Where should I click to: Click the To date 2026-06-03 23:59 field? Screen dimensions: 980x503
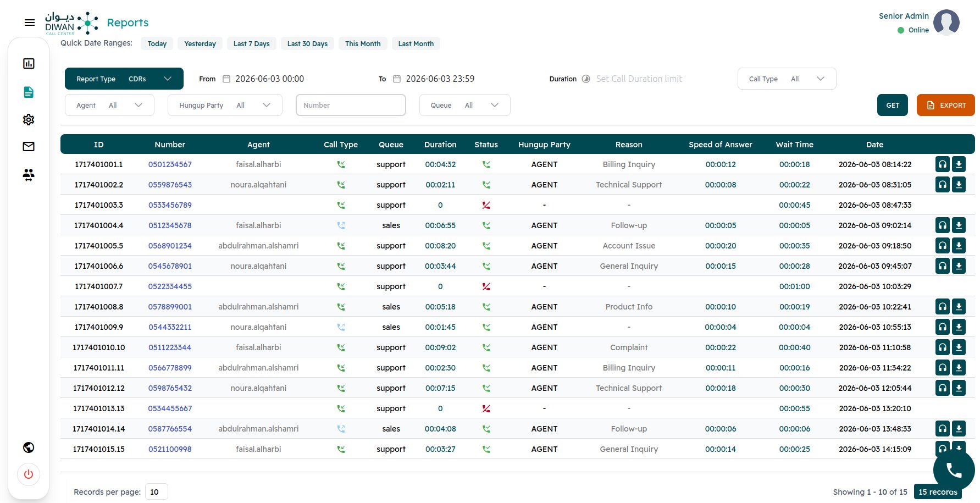pos(440,79)
